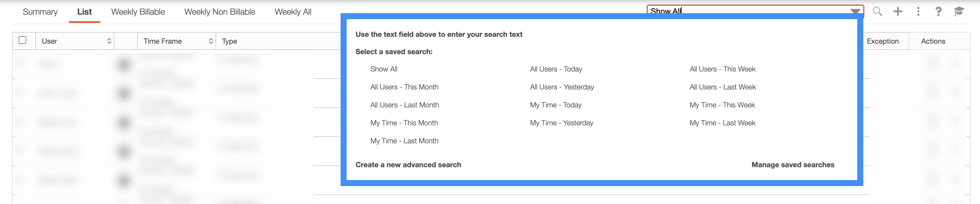Open the Weekly All tab
The width and height of the screenshot is (980, 204).
click(293, 12)
